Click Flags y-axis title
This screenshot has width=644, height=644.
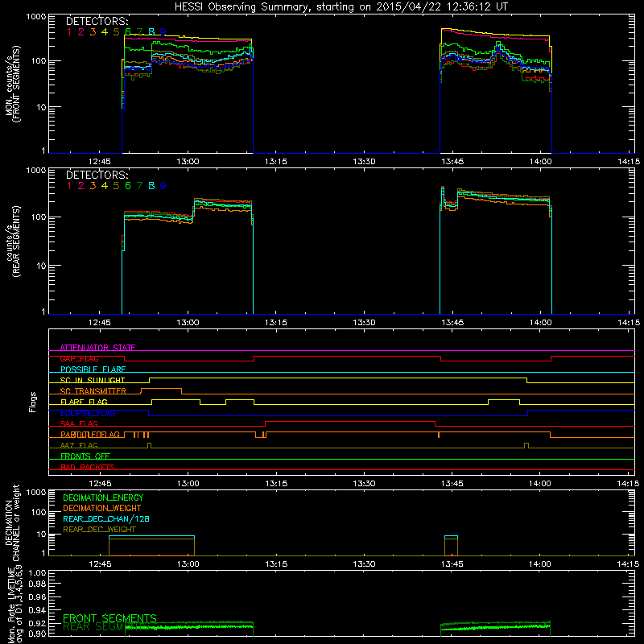pyautogui.click(x=33, y=402)
